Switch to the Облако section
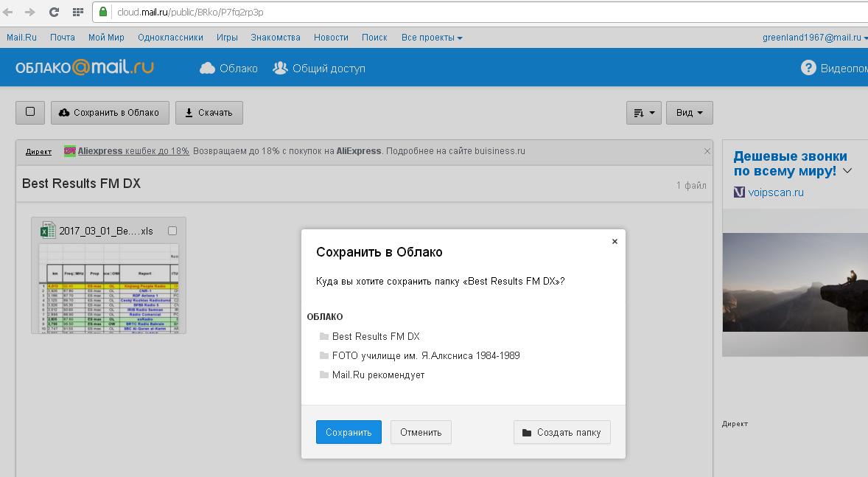Image resolution: width=868 pixels, height=477 pixels. pyautogui.click(x=228, y=68)
